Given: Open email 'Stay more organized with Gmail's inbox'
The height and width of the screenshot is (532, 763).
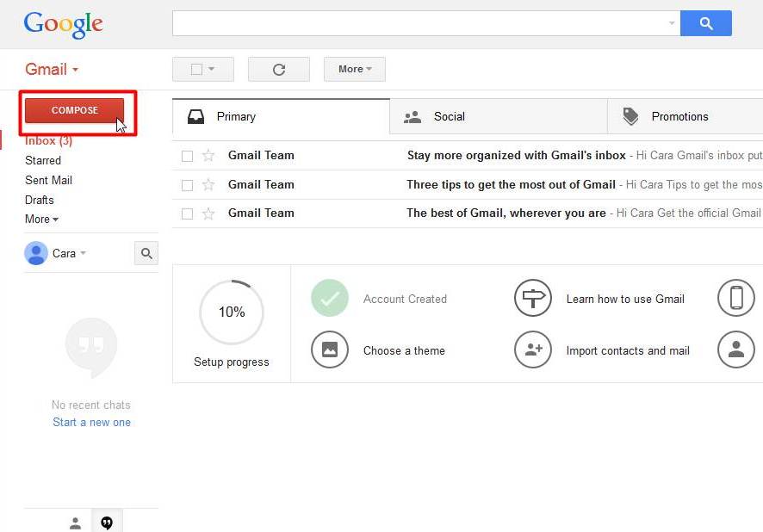Looking at the screenshot, I should coord(468,156).
